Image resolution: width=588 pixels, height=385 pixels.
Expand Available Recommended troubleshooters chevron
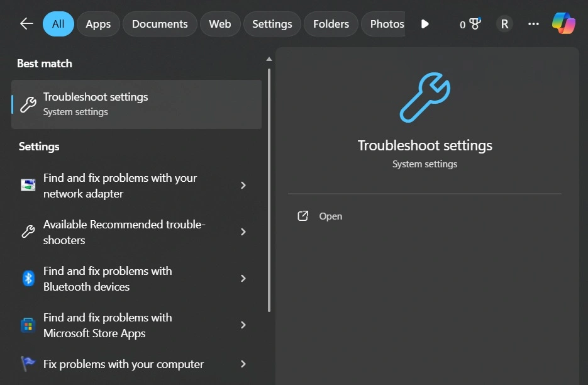[243, 232]
